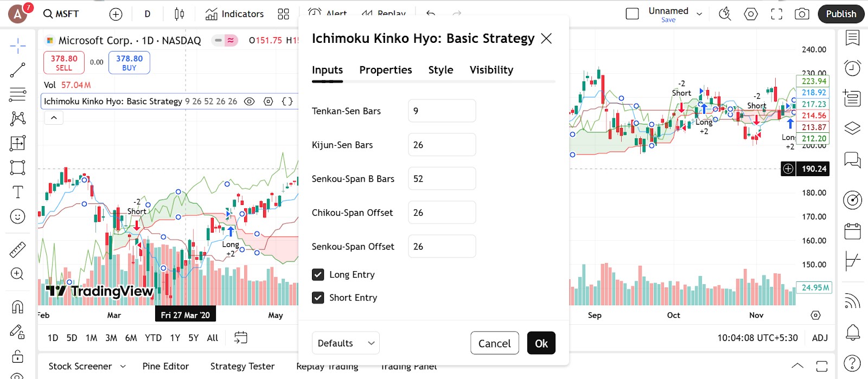The image size is (868, 379).
Task: Toggle the Short Entry checkbox
Action: coord(318,297)
